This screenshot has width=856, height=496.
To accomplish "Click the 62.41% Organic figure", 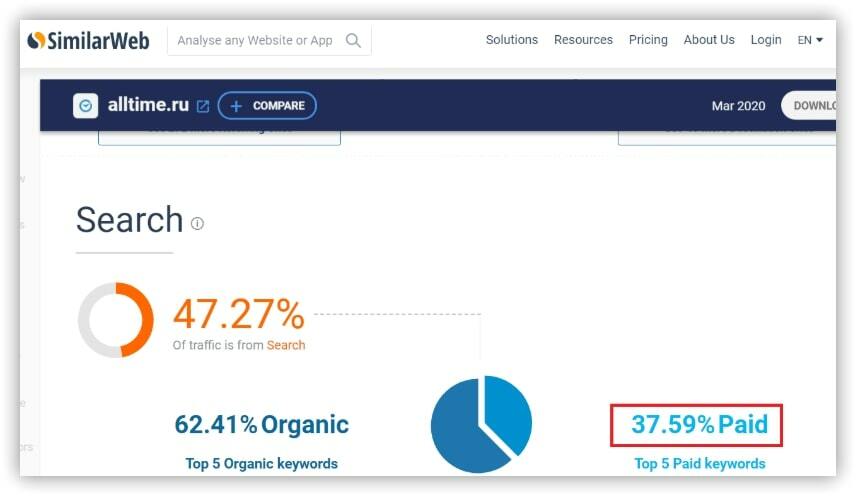I will pos(261,425).
